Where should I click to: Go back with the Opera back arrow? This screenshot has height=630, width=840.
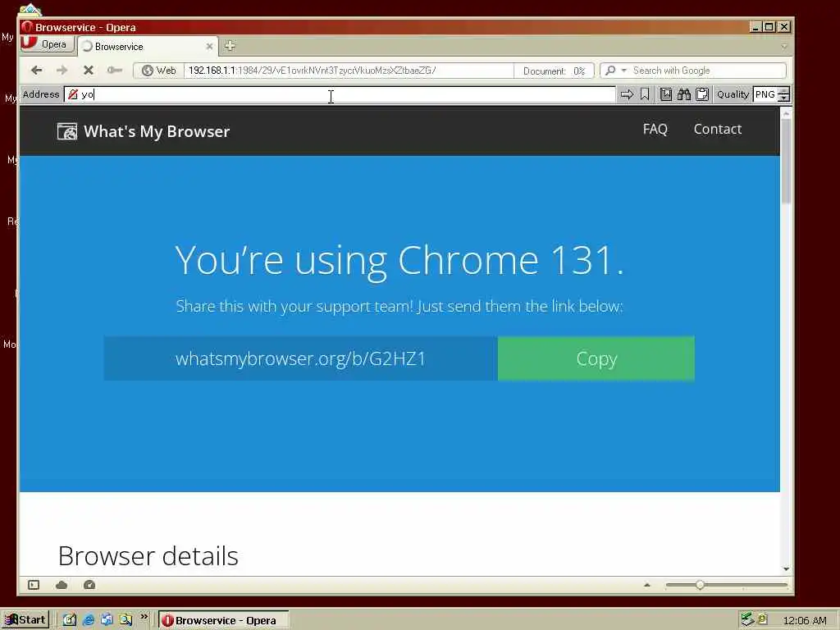click(36, 71)
